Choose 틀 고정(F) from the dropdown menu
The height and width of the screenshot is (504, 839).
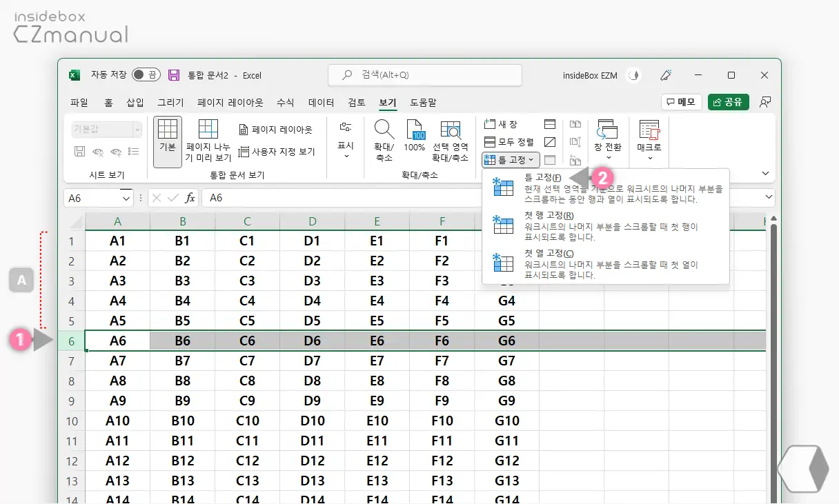point(606,188)
